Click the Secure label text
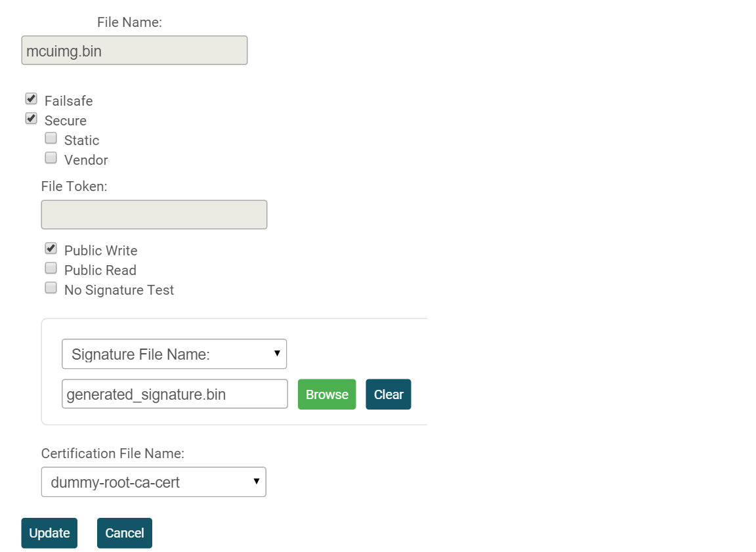 (66, 121)
